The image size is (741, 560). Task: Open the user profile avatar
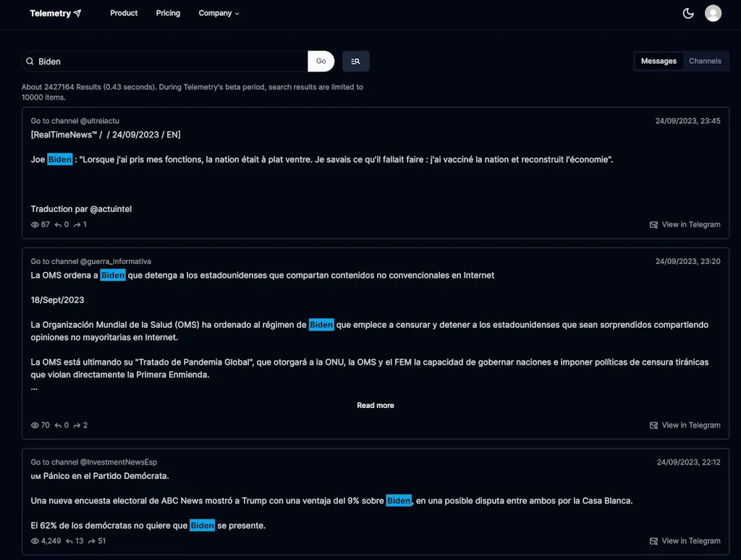713,13
